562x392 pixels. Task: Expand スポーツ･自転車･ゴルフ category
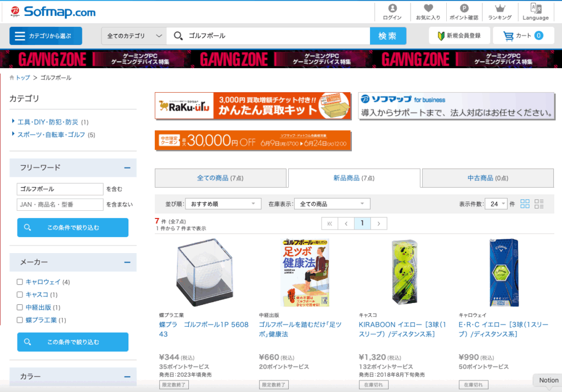tap(51, 135)
